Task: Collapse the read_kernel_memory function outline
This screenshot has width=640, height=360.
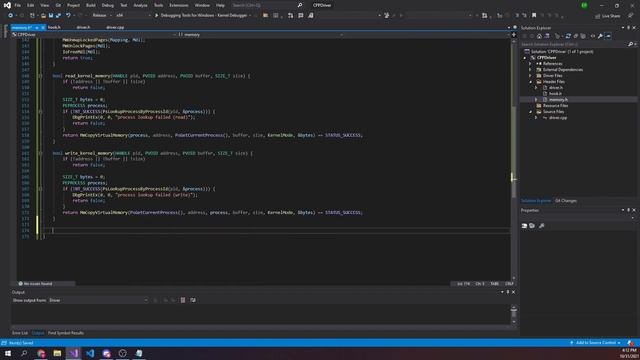Action: click(40, 76)
